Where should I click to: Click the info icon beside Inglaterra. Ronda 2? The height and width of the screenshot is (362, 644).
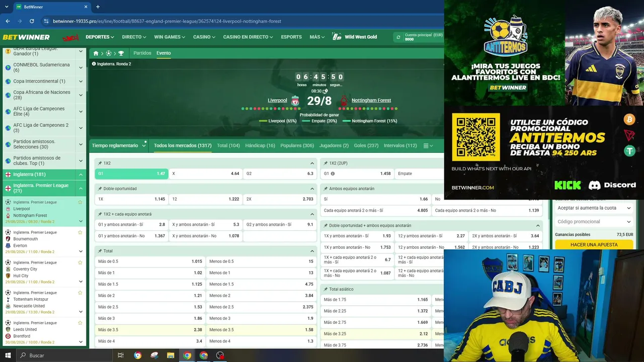click(x=94, y=64)
